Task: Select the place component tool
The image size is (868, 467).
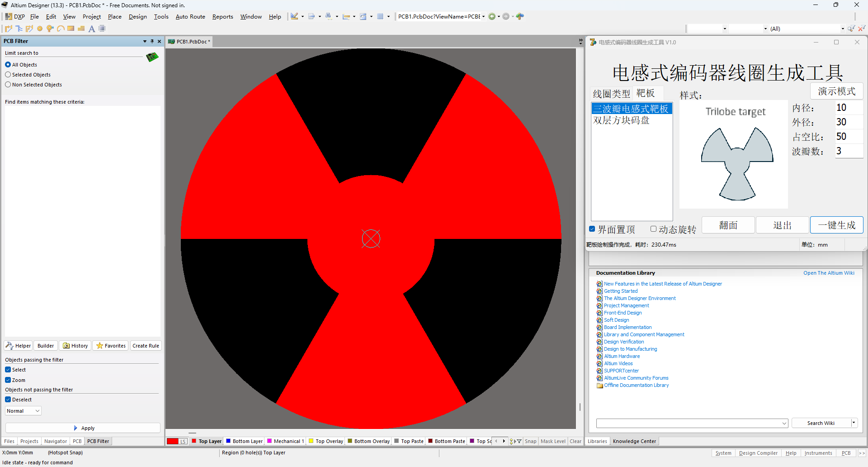Action: [102, 29]
